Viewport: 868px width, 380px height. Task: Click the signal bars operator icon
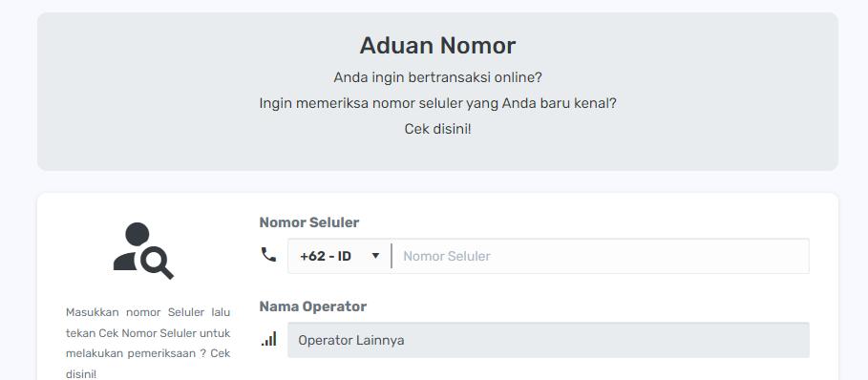tap(269, 339)
